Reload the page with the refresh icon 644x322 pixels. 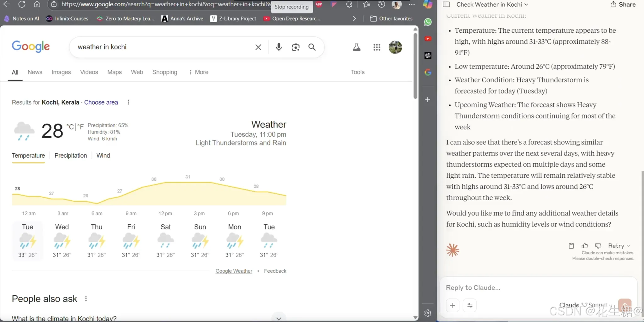click(x=22, y=4)
